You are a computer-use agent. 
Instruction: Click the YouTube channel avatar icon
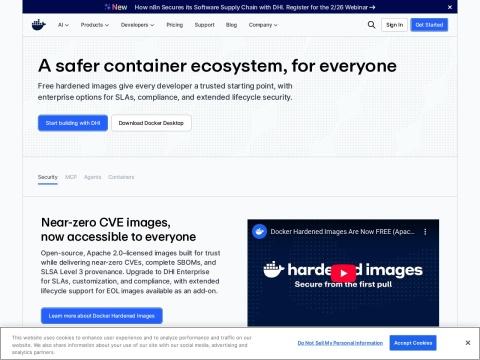click(259, 232)
